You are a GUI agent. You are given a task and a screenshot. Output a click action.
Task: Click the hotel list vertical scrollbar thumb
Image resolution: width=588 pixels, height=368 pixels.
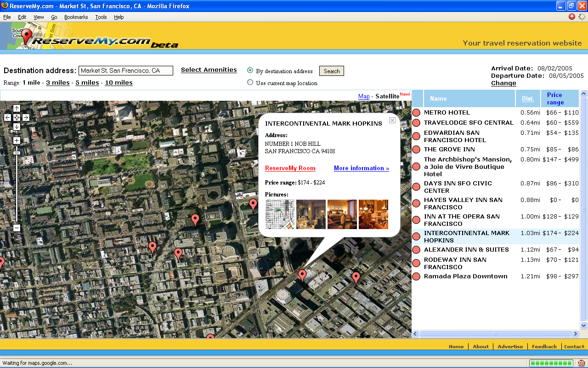pyautogui.click(x=584, y=208)
